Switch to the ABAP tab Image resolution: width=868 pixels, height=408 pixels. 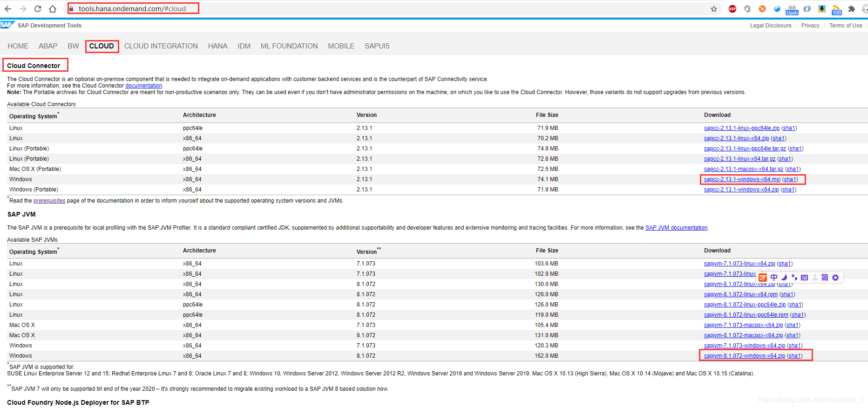click(x=48, y=46)
